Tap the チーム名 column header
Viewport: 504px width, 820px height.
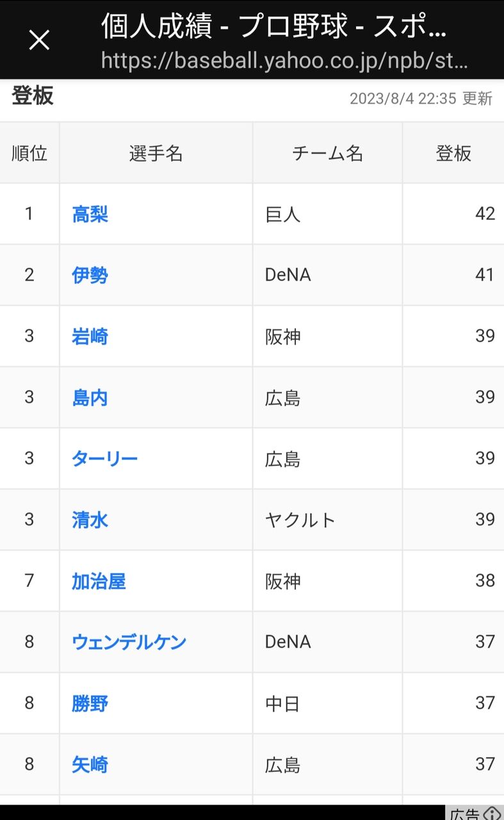point(327,153)
